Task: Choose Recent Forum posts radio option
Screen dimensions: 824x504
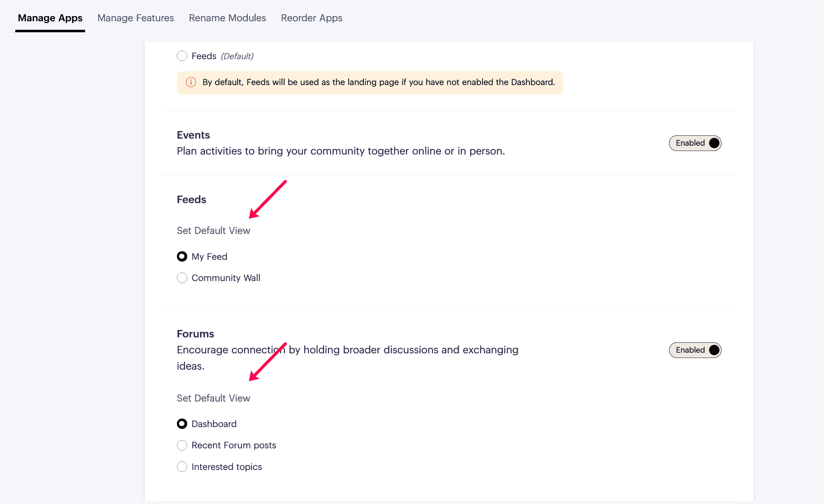Action: (182, 446)
